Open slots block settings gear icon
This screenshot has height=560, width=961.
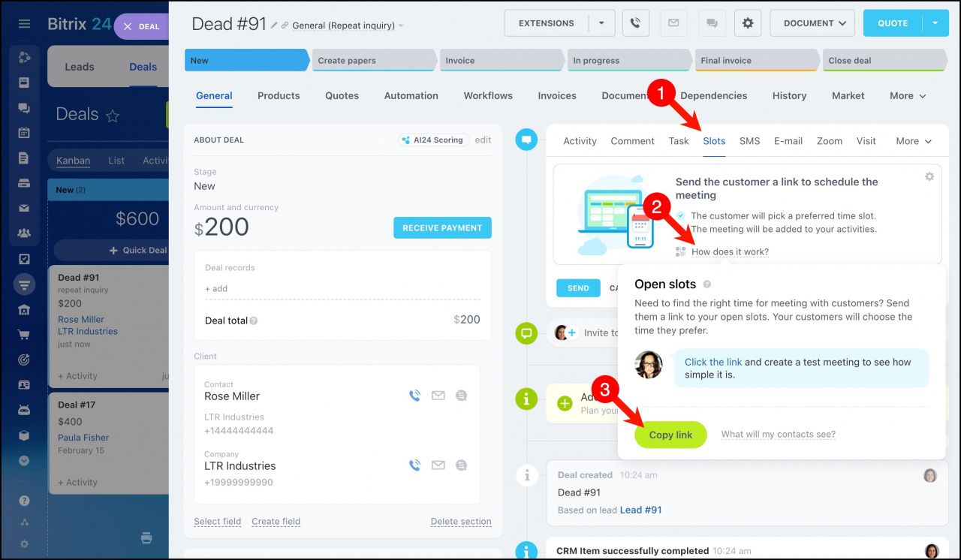pyautogui.click(x=929, y=176)
